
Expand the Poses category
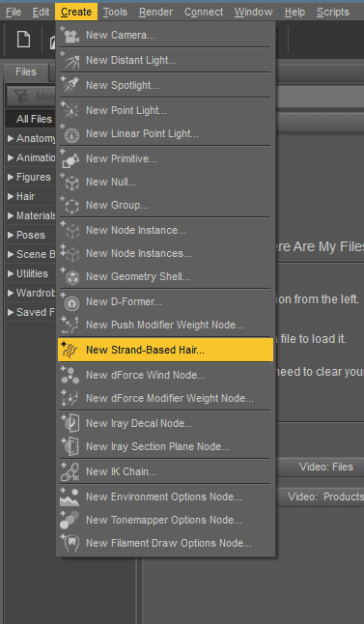coord(11,235)
